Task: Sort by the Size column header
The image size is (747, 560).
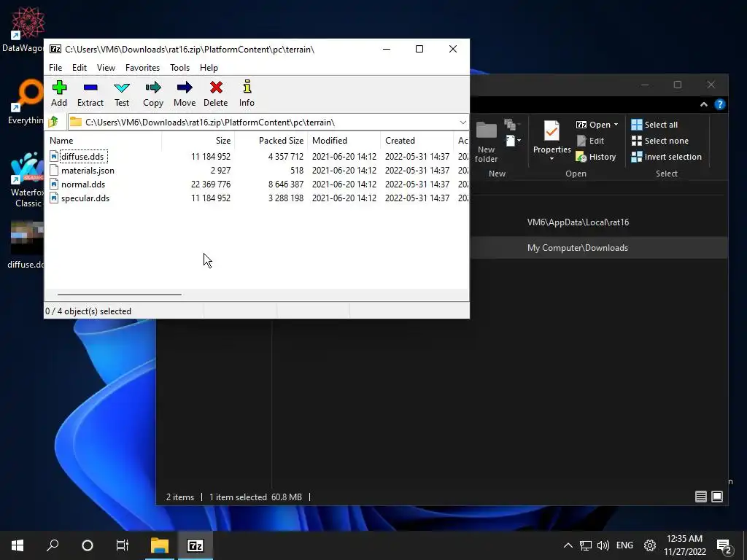Action: click(198, 141)
